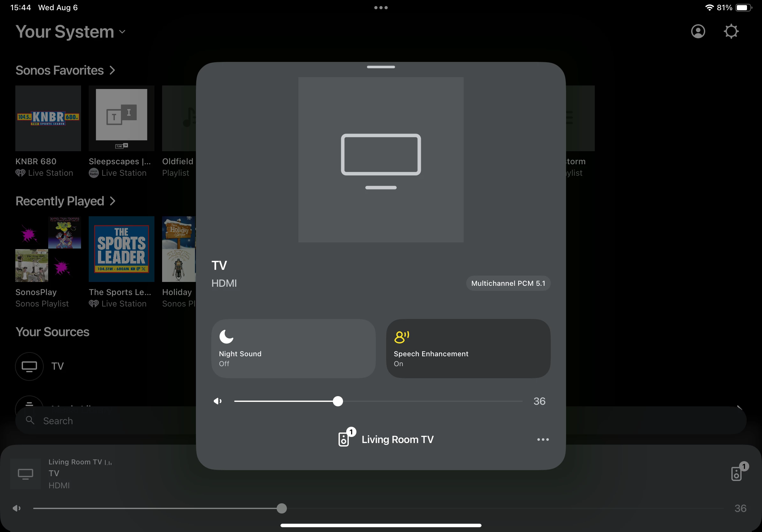Open The Sports Leader station artwork
762x532 pixels.
122,249
